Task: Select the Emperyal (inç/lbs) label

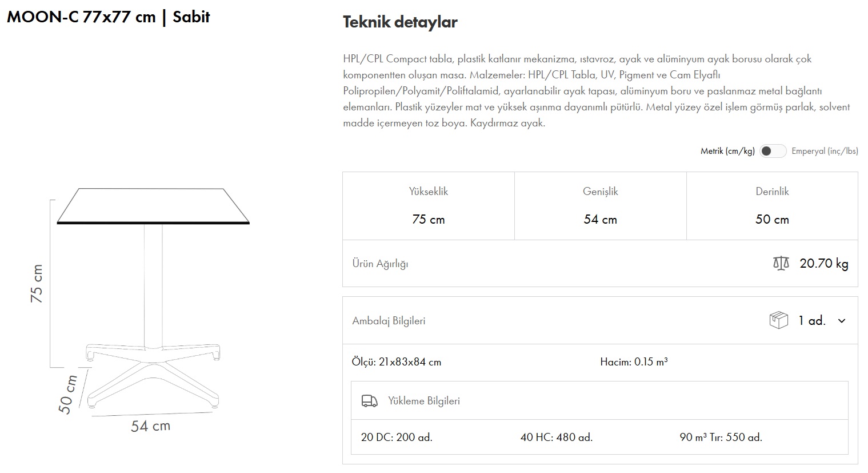Action: point(825,151)
